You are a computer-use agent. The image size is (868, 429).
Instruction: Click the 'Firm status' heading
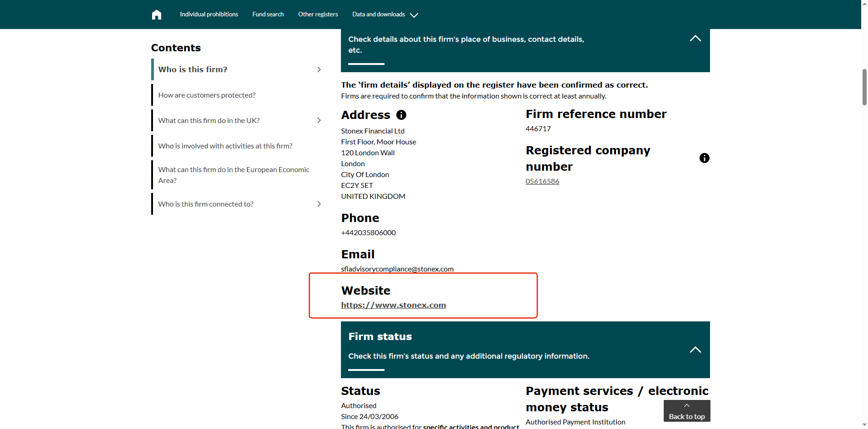(380, 336)
